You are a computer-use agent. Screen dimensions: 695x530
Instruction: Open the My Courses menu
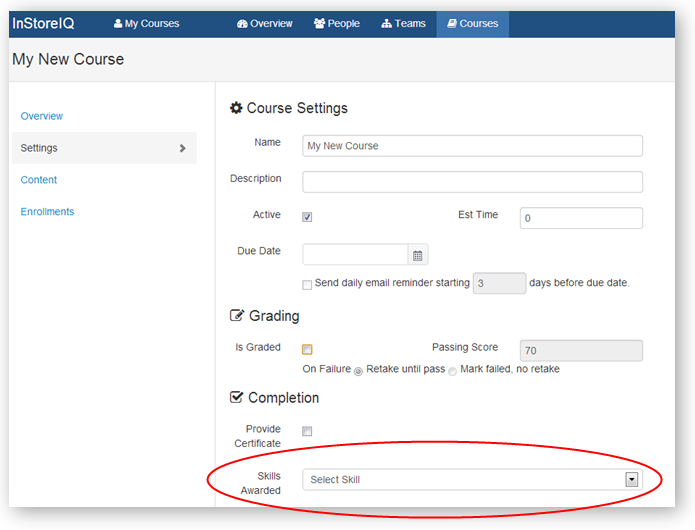point(146,23)
